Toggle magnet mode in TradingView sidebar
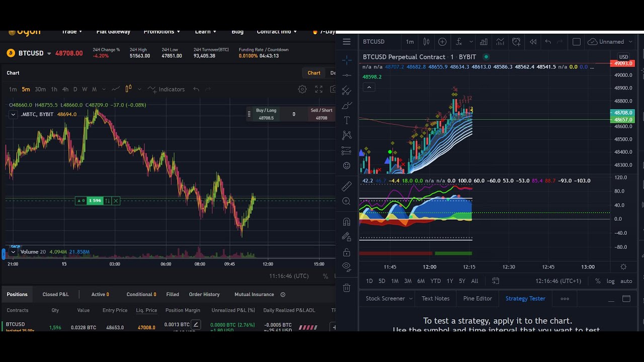The image size is (644, 362). 347,222
